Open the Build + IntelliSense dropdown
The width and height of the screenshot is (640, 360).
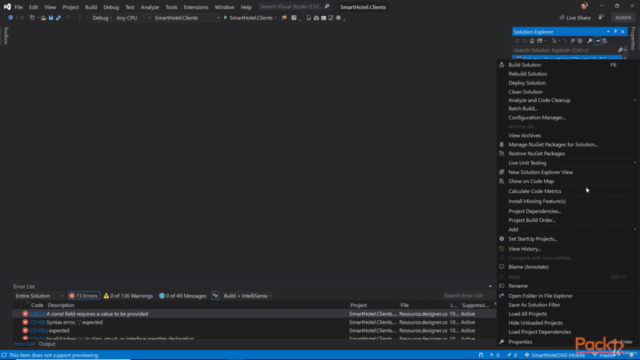(x=247, y=296)
